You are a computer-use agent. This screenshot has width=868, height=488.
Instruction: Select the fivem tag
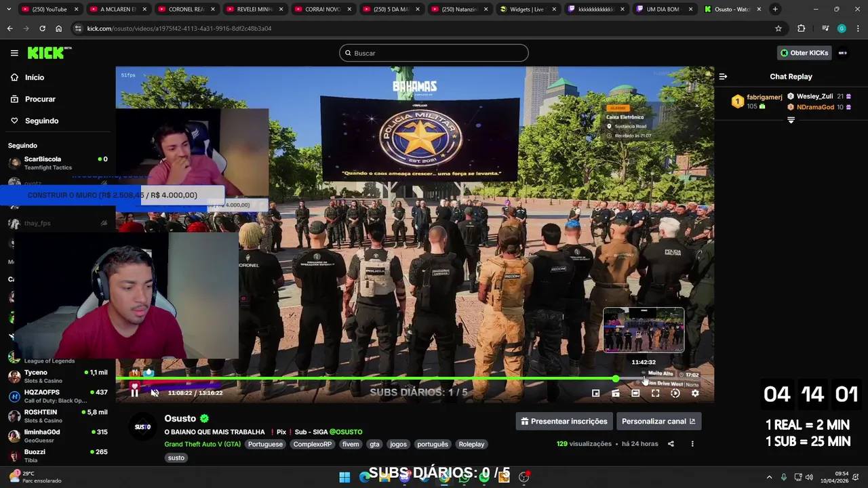(x=351, y=444)
